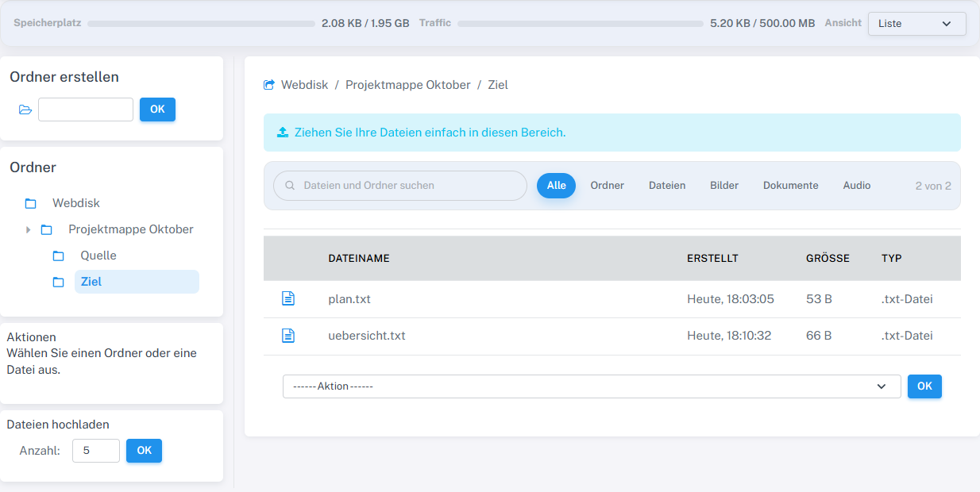Select the Alle filter tab
The width and height of the screenshot is (980, 492).
pyautogui.click(x=556, y=186)
